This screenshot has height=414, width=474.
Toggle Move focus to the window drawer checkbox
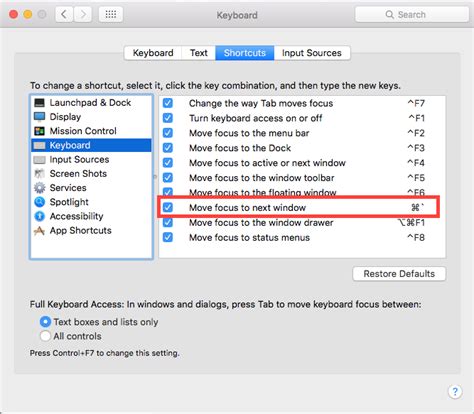(168, 222)
